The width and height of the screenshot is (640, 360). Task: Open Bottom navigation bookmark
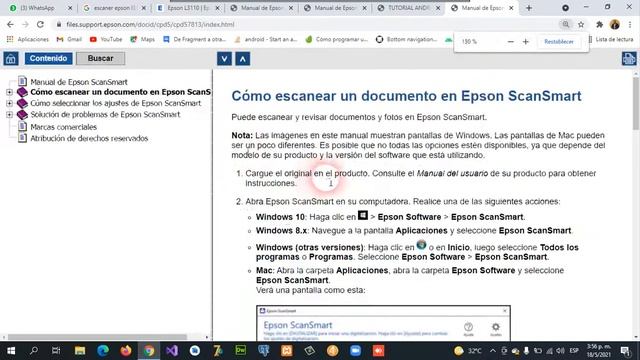[x=407, y=39]
